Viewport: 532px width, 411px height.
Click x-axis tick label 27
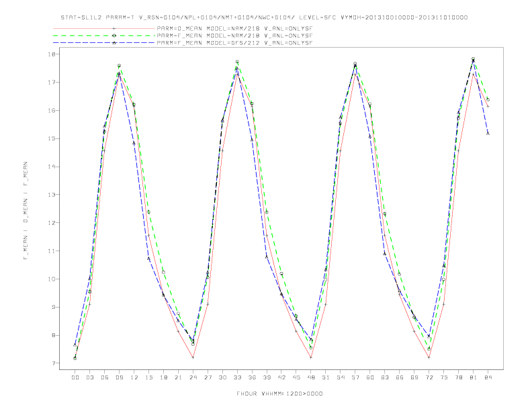(x=208, y=377)
